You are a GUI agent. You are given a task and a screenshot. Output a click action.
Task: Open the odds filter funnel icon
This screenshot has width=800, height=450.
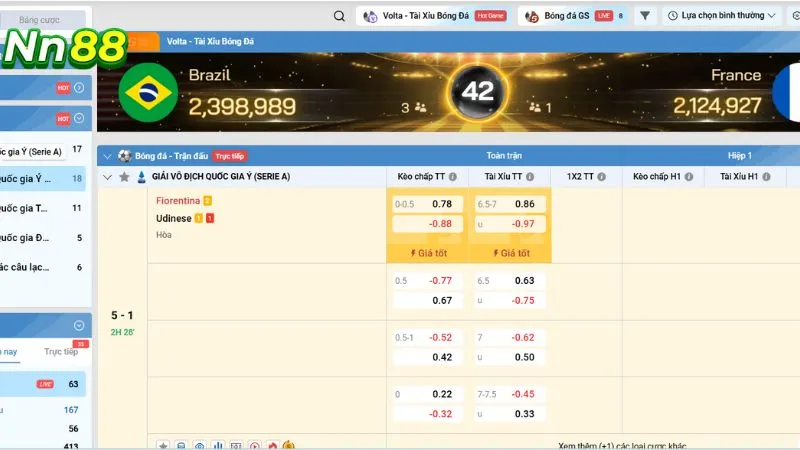645,16
